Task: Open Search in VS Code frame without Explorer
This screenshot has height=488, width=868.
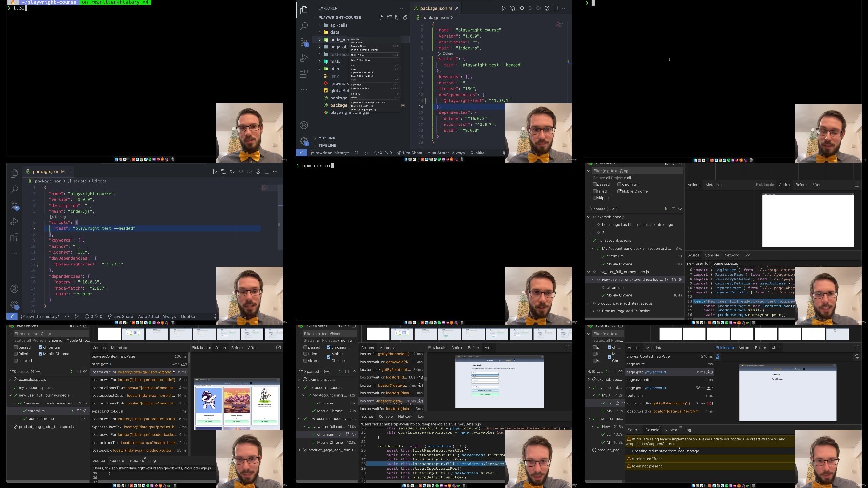Action: (14, 189)
